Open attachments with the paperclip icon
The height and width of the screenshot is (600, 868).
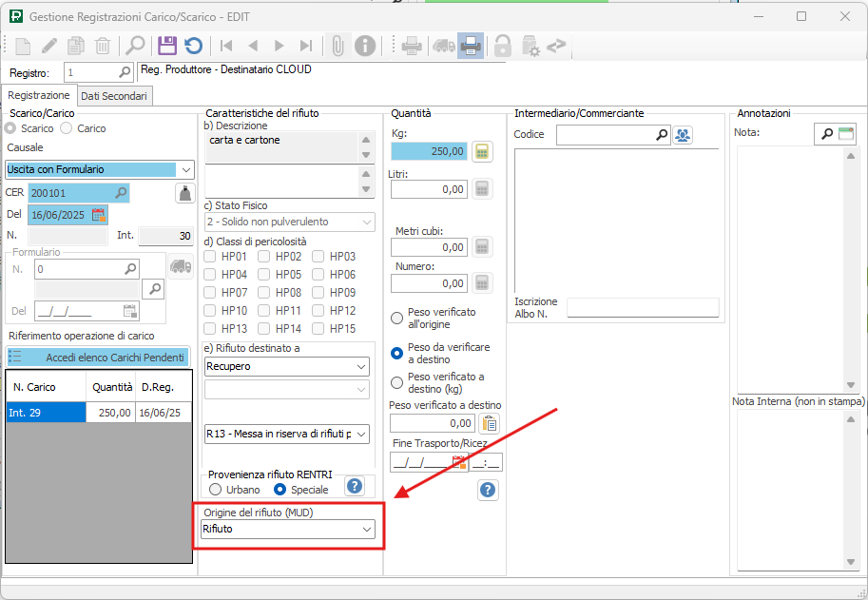pos(337,46)
